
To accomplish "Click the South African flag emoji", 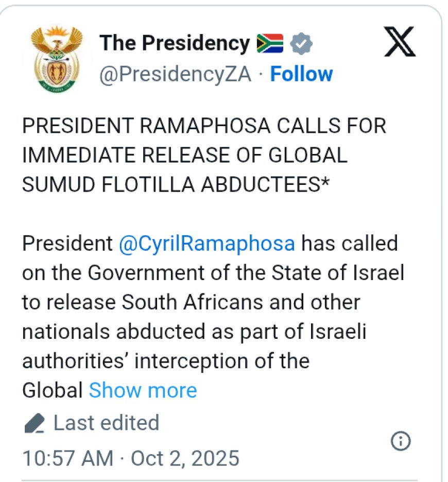I will tap(269, 44).
